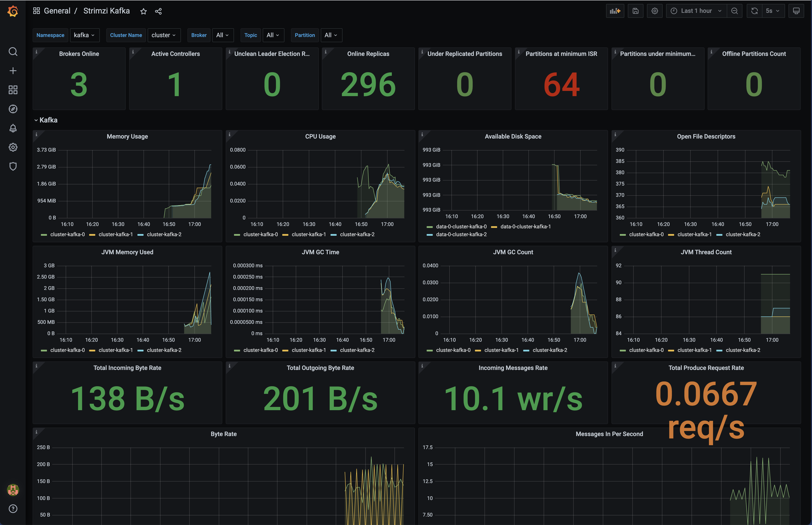Toggle dashboard sharing icon
Viewport: 812px width, 525px height.
159,11
